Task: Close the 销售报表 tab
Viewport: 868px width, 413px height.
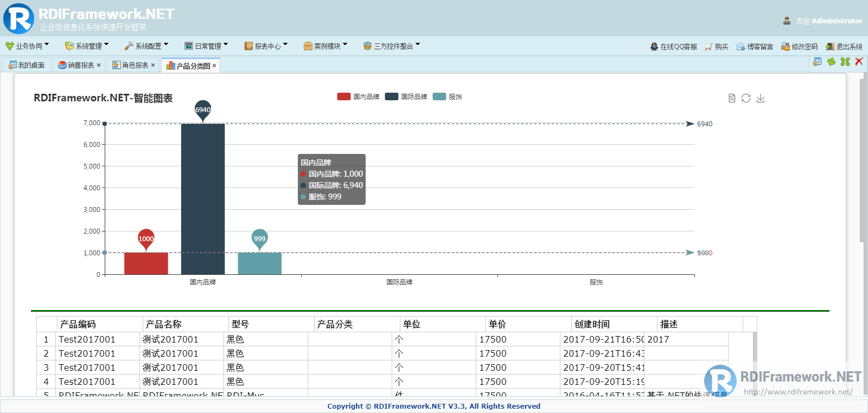Action: pos(99,65)
